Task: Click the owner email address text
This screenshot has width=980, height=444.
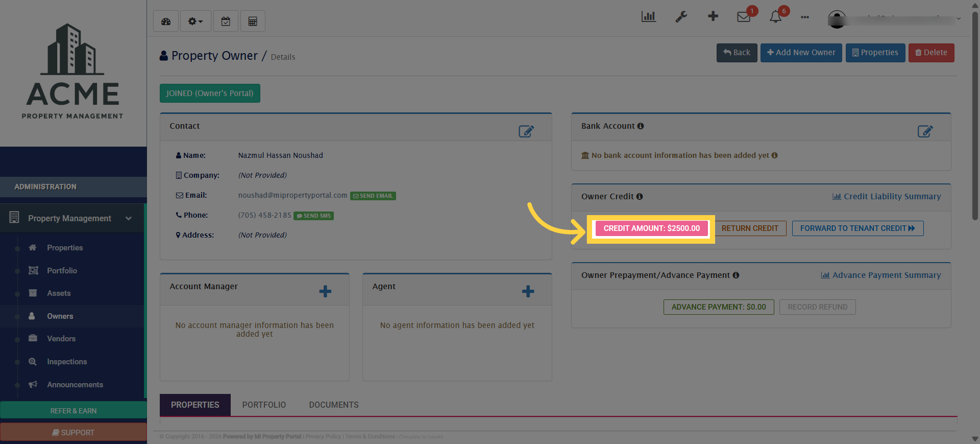Action: (x=292, y=196)
